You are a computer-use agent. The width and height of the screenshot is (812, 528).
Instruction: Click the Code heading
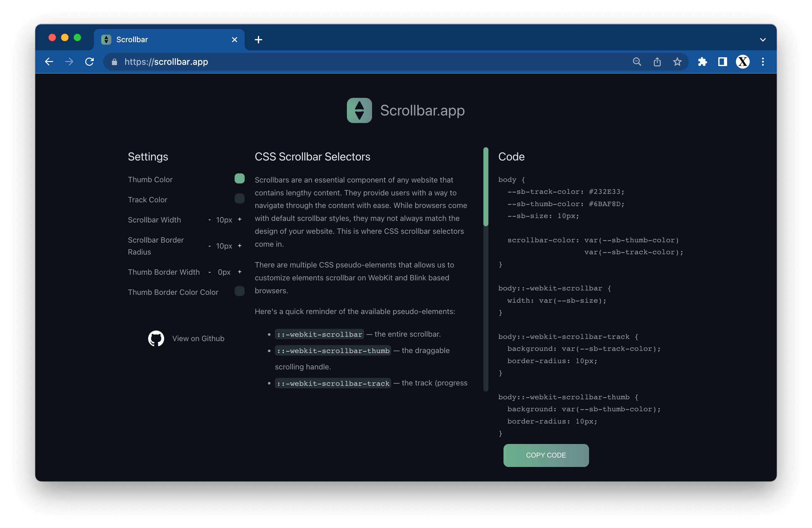click(x=511, y=157)
